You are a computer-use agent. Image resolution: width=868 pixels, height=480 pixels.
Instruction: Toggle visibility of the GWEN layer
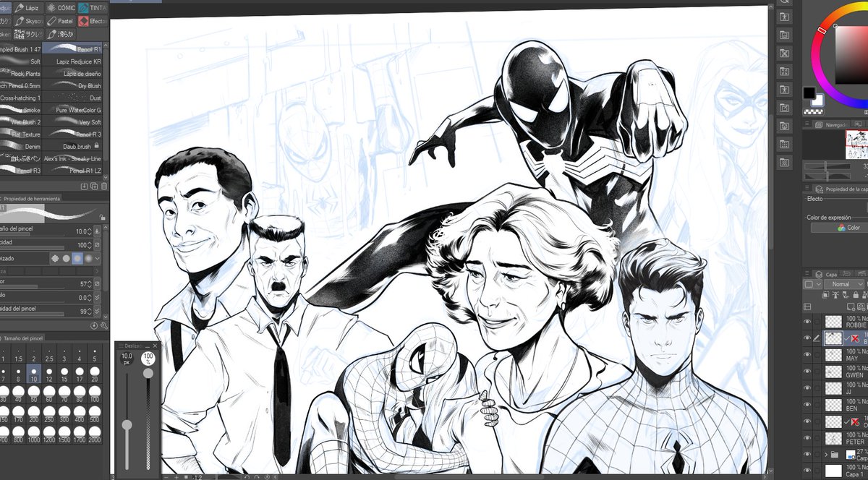[807, 371]
